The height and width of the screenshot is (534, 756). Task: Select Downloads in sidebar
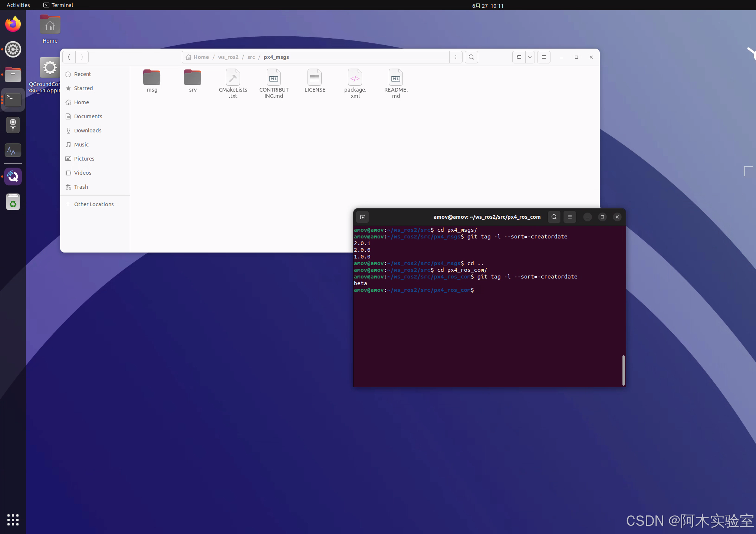[88, 131]
